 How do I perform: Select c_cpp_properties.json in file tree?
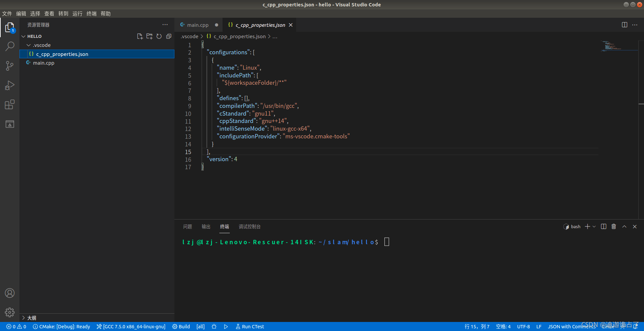click(97, 54)
